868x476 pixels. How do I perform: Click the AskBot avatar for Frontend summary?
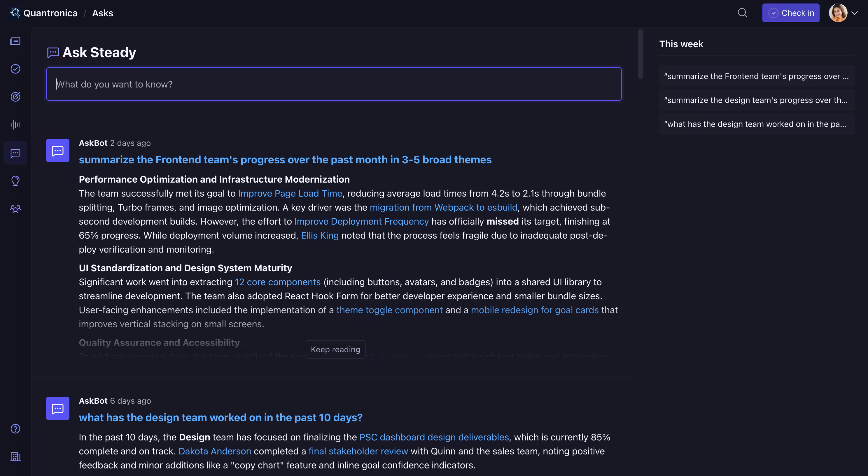pyautogui.click(x=58, y=150)
